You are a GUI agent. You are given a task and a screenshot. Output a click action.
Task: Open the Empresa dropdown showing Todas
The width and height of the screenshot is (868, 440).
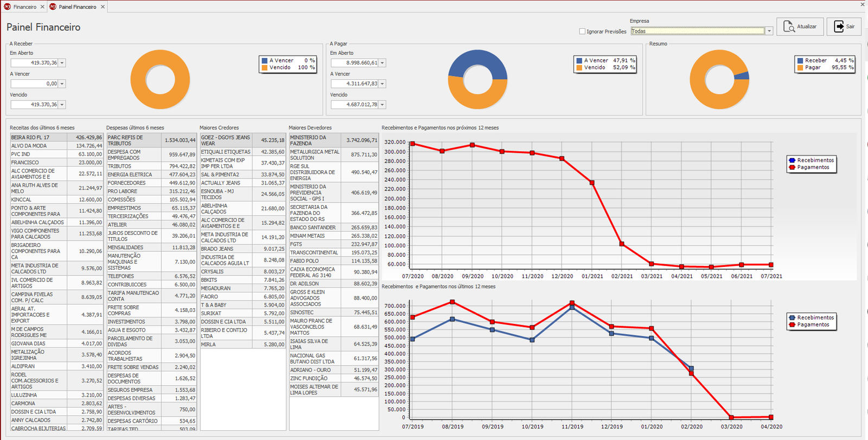(769, 31)
